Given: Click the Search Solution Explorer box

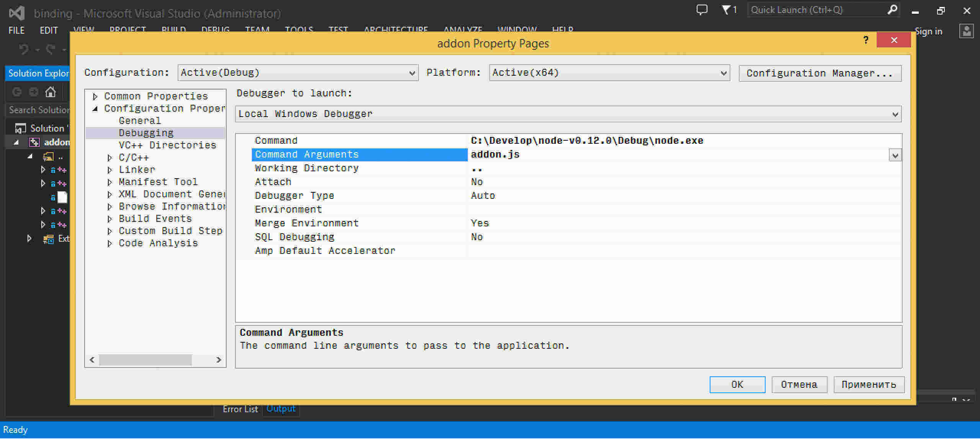Looking at the screenshot, I should (x=38, y=110).
